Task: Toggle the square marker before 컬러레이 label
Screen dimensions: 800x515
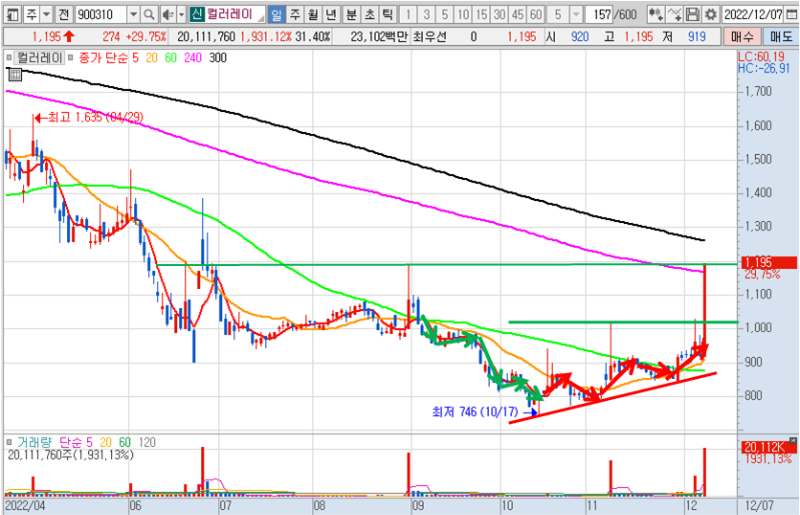Action: click(9, 58)
